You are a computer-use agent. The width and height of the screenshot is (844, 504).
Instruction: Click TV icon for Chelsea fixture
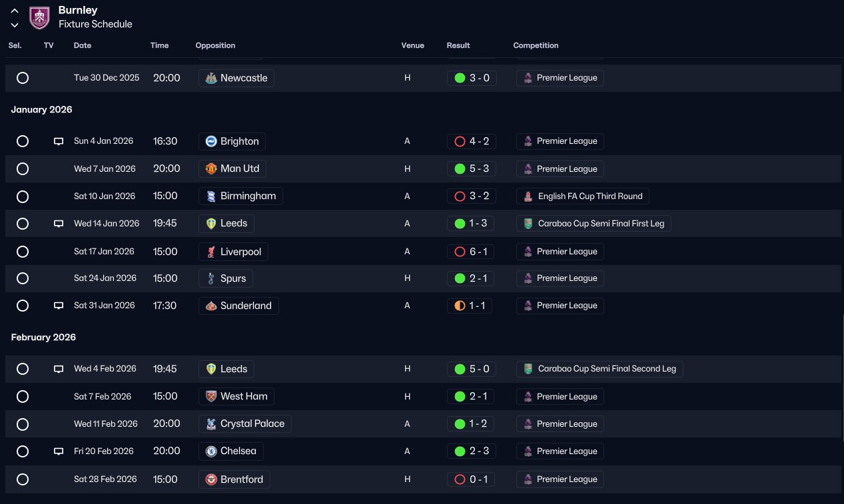coord(59,451)
